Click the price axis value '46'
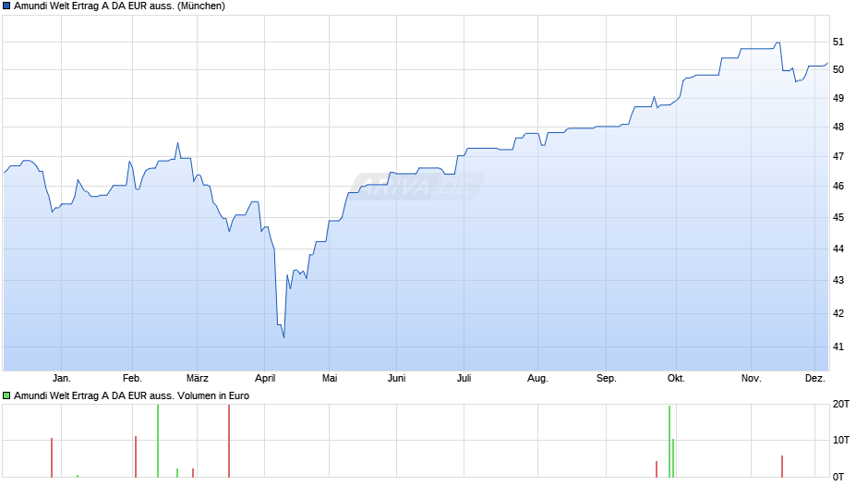Viewport: 868px width, 486px height. pyautogui.click(x=838, y=187)
